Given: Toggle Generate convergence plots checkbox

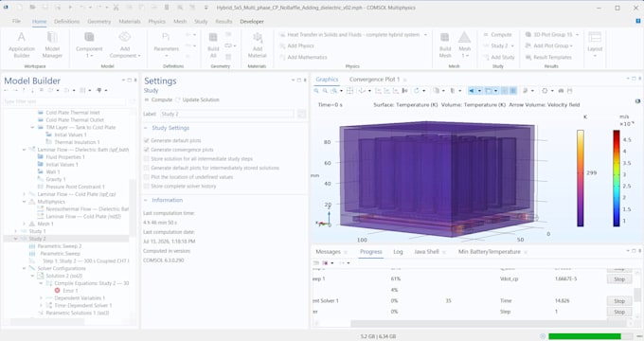Looking at the screenshot, I should tap(146, 150).
